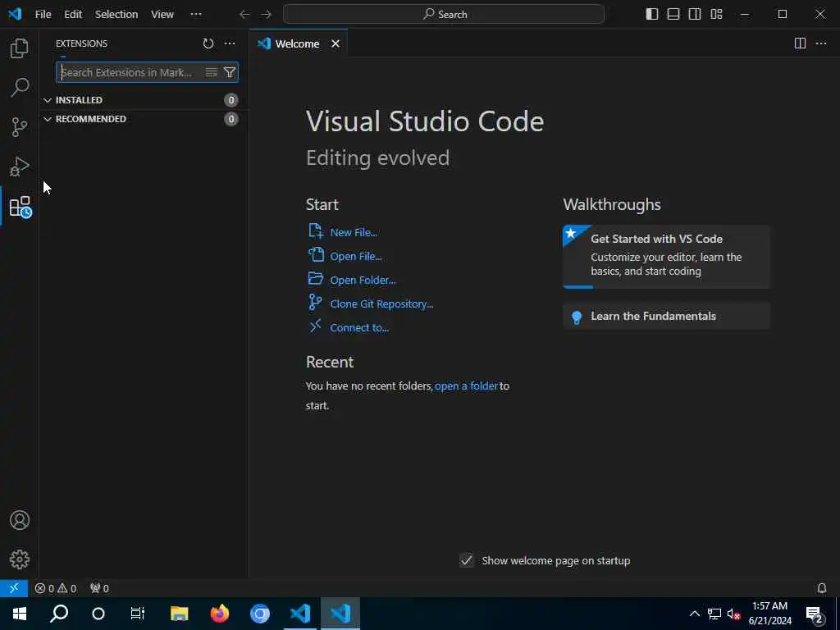840x630 pixels.
Task: Launch Firefox from the taskbar
Action: click(219, 614)
